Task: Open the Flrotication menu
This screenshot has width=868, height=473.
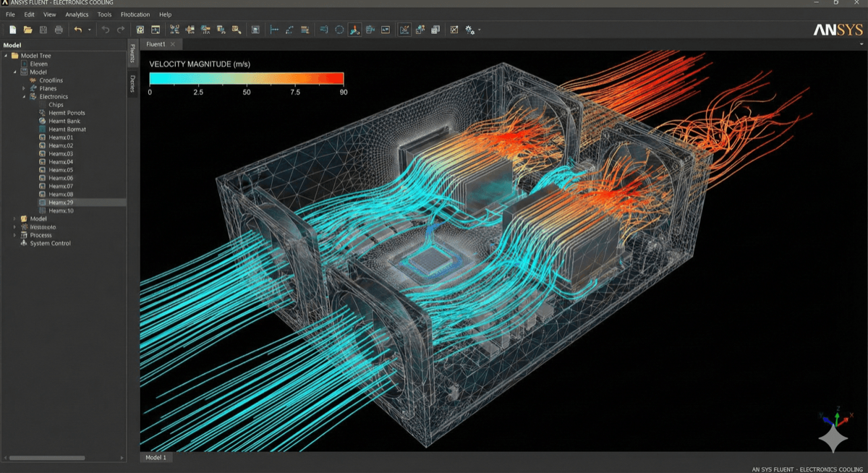Action: click(136, 14)
